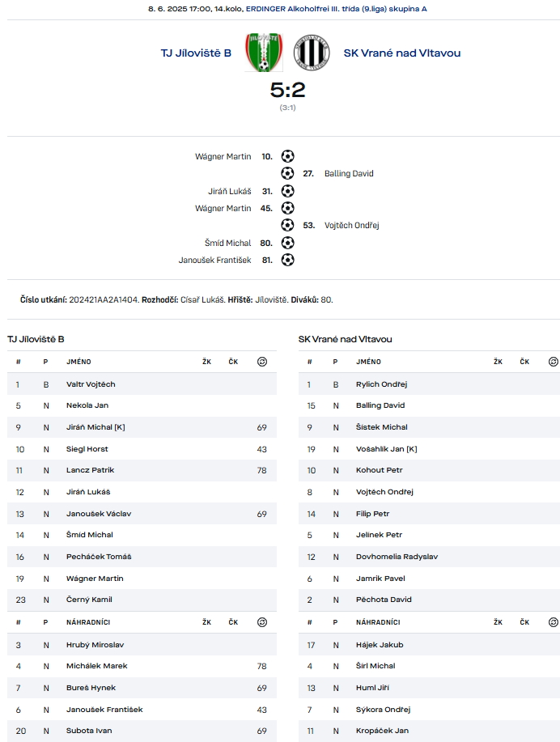Click the 5:2 final score
Screen dimensions: 560x742
pos(288,90)
